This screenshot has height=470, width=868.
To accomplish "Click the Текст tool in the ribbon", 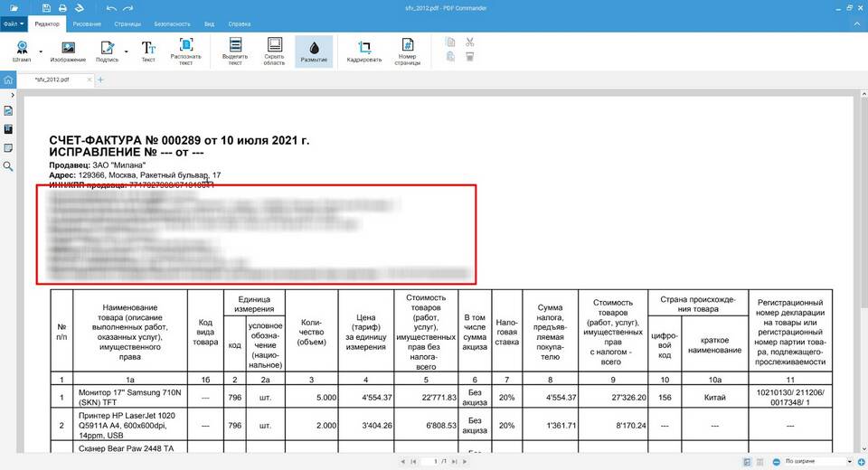I will coord(148,52).
